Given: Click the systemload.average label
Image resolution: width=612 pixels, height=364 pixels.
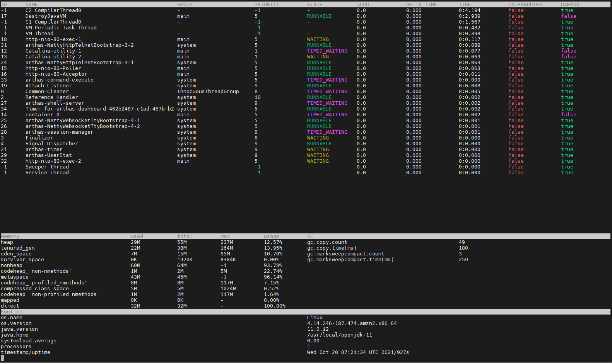Looking at the screenshot, I should coord(29,341).
